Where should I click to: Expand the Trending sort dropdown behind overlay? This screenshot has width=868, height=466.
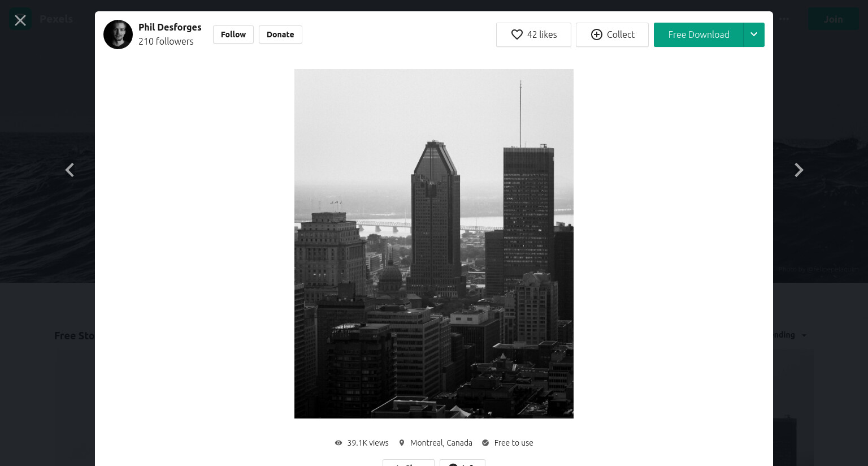(x=790, y=335)
